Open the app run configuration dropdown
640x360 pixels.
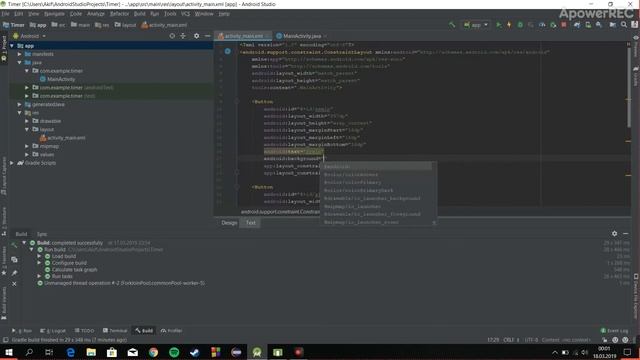tap(476, 25)
